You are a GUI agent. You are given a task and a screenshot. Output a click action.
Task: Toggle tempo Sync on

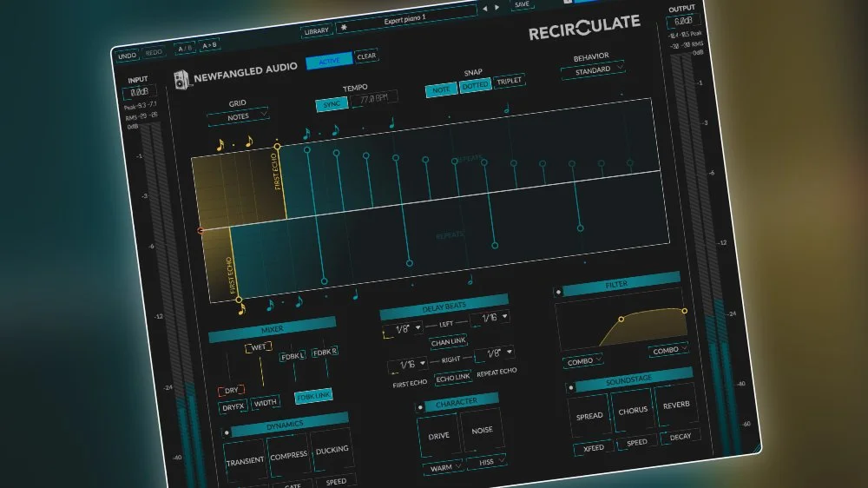coord(332,104)
